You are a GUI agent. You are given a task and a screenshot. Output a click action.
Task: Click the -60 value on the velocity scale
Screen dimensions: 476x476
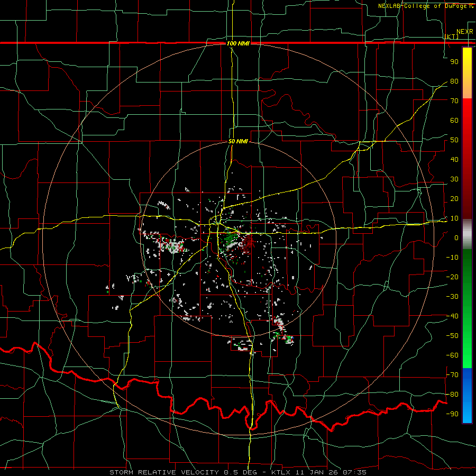(452, 355)
